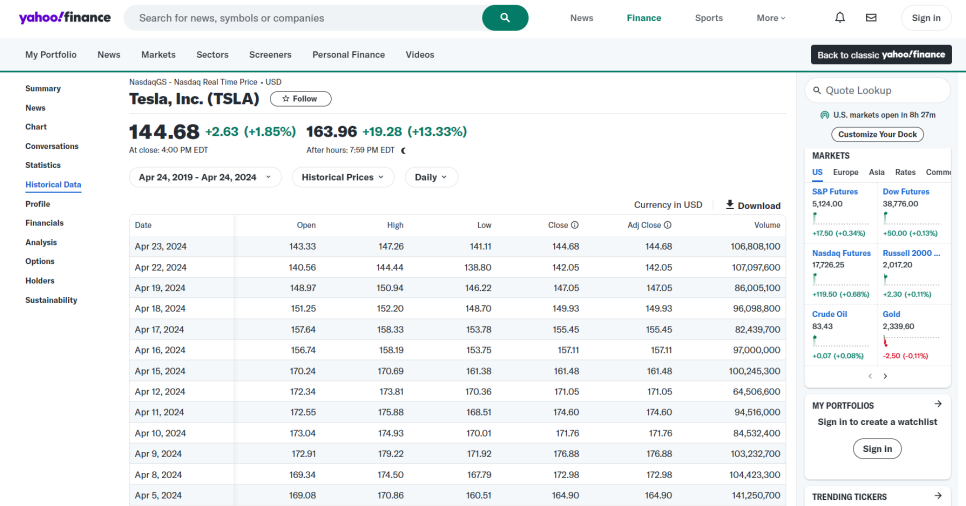The image size is (966, 506).
Task: Open the Historical Prices dropdown
Action: 343,178
